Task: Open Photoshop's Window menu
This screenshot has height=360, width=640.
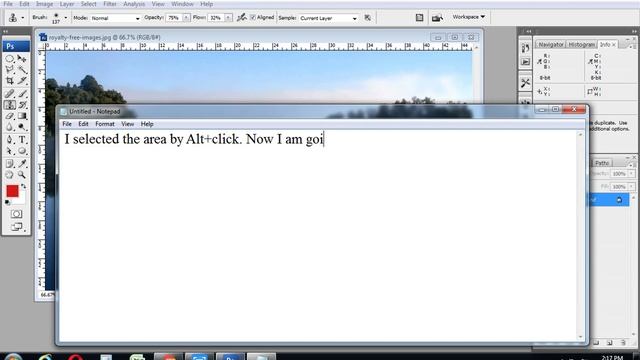Action: 182,4
